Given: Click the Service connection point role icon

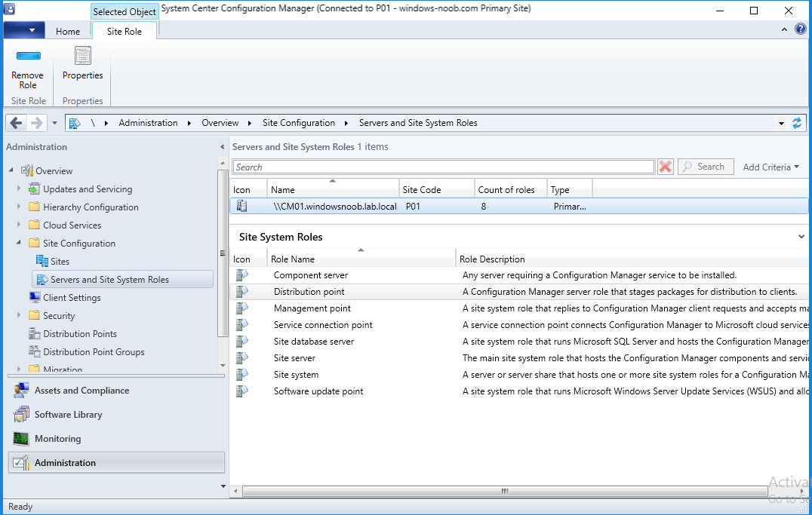Looking at the screenshot, I should 241,325.
